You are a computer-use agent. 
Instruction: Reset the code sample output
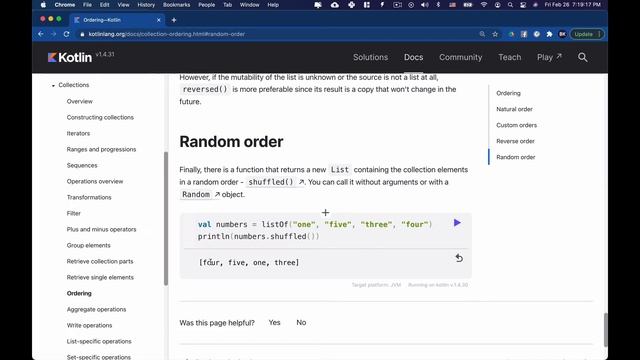click(459, 258)
